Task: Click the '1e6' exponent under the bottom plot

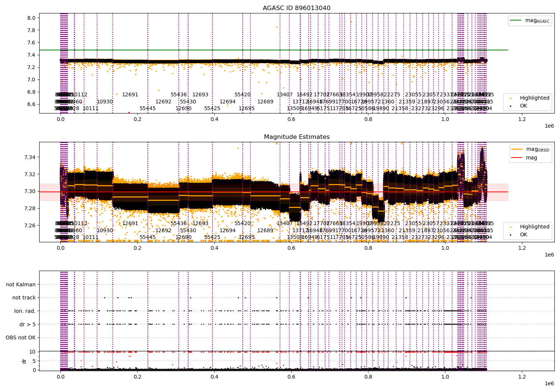Action: [549, 383]
